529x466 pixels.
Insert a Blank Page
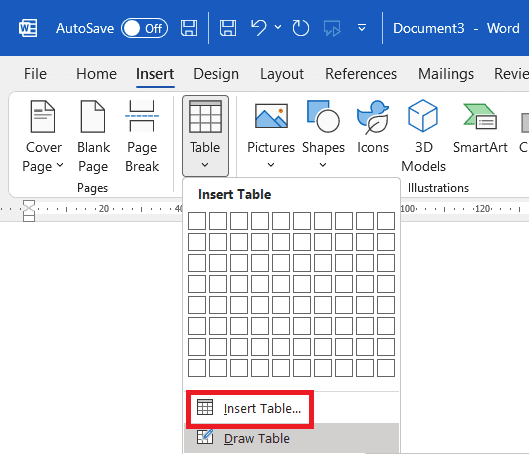coord(93,137)
